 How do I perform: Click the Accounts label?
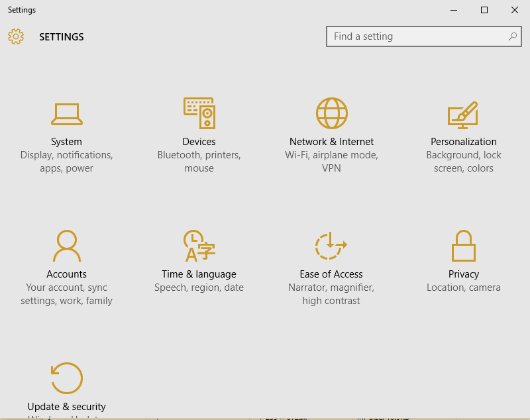coord(67,274)
